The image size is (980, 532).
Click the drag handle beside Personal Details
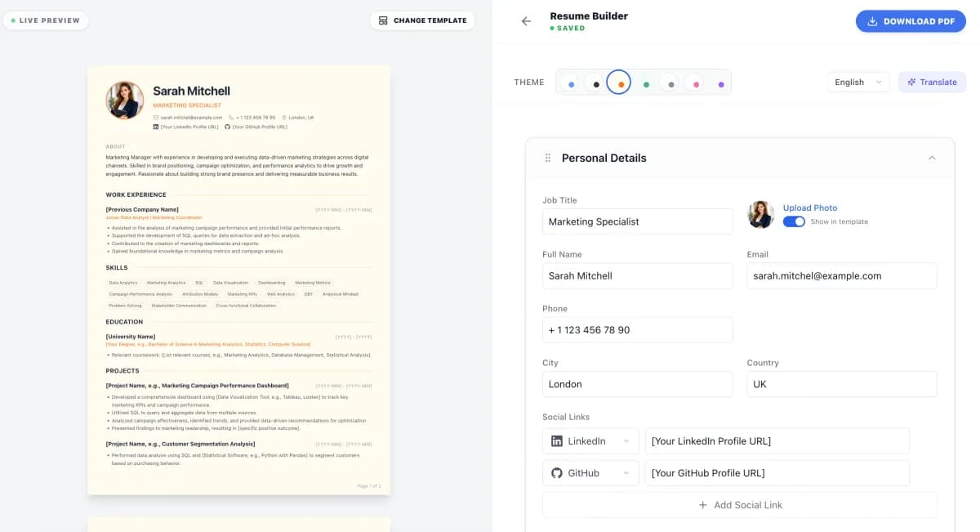coord(547,157)
